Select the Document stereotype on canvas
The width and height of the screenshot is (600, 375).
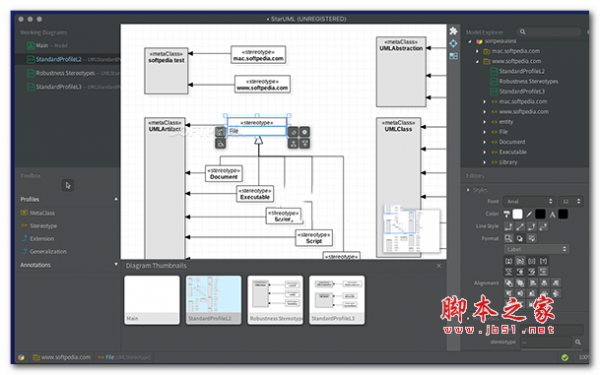(224, 174)
